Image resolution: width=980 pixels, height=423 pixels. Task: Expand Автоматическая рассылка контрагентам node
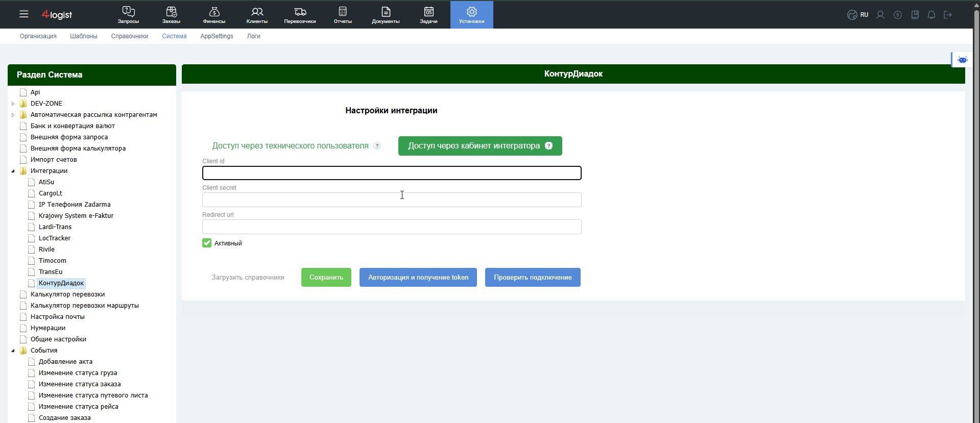(x=13, y=115)
